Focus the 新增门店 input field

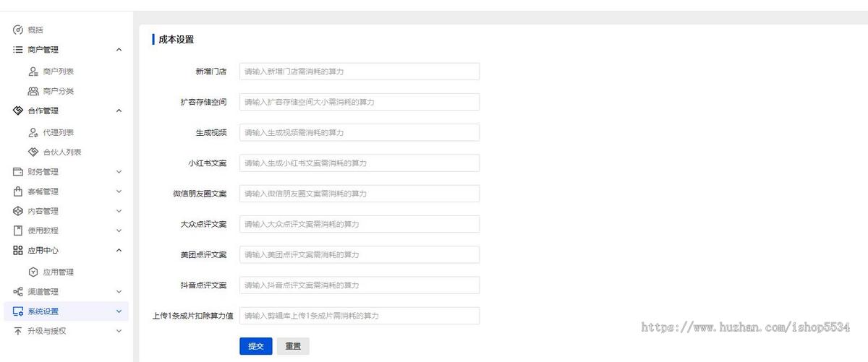click(x=359, y=72)
